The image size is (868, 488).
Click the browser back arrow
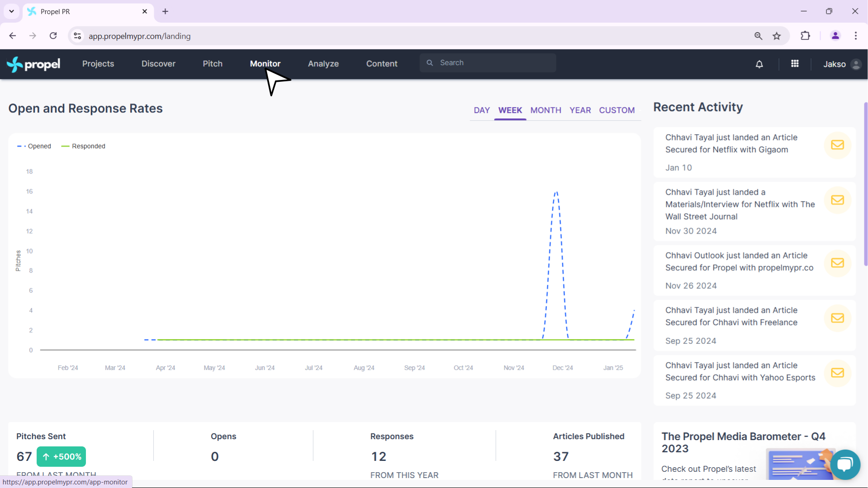tap(13, 36)
